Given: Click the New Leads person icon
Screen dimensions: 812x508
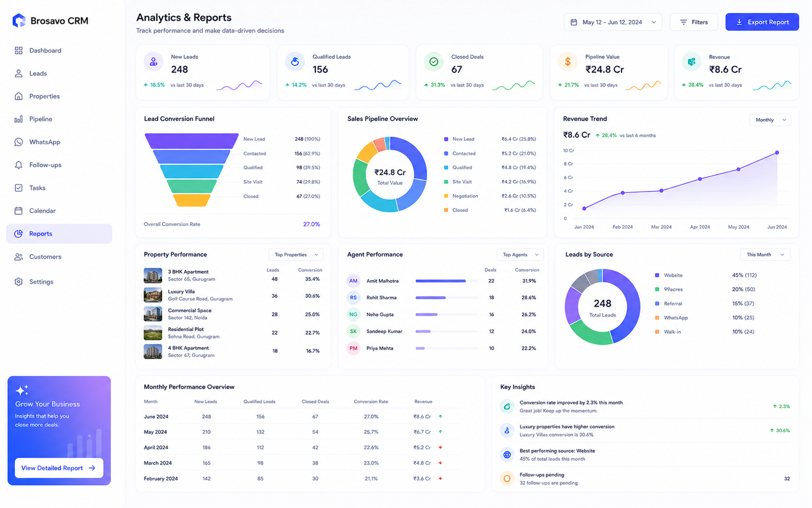Looking at the screenshot, I should 153,62.
